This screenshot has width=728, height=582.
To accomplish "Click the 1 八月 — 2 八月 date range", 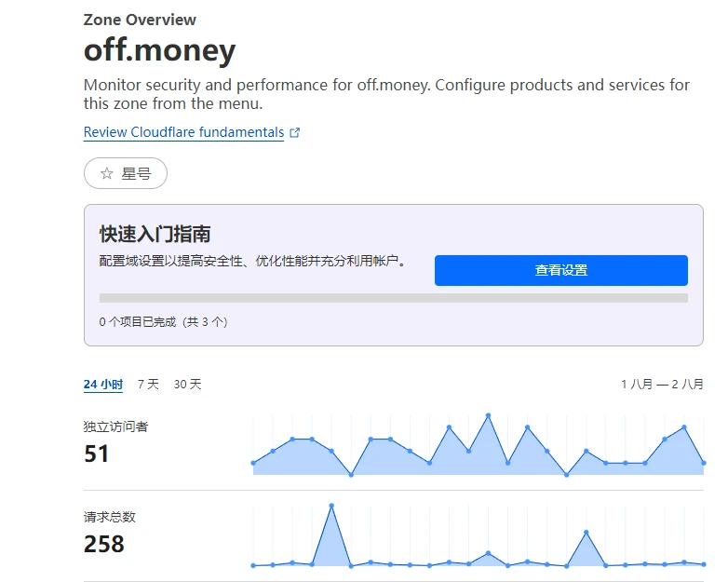I will (662, 385).
